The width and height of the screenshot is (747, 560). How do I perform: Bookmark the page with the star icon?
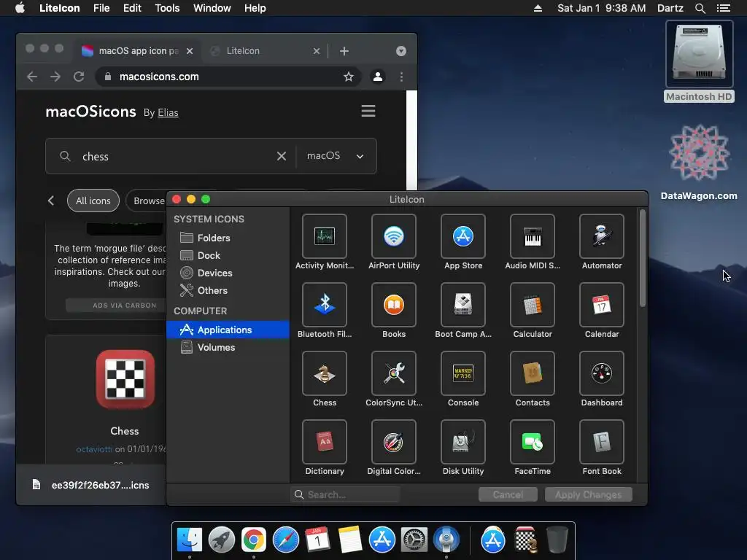point(349,77)
